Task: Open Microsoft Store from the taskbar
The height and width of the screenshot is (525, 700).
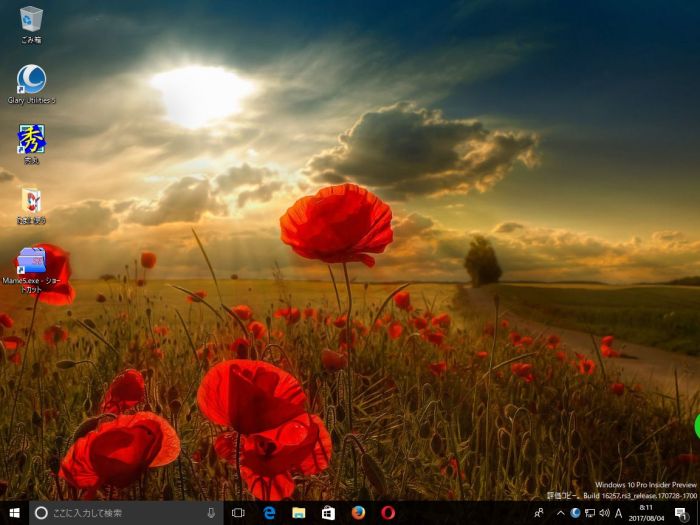Action: click(328, 512)
